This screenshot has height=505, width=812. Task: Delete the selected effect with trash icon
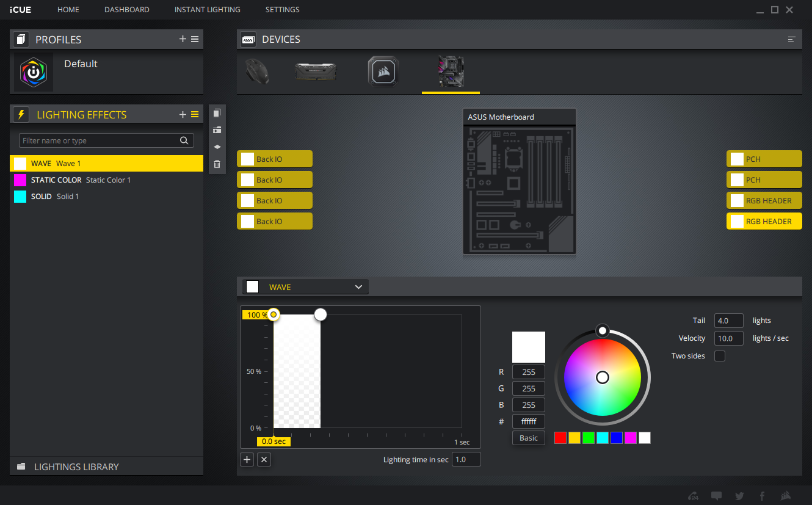217,164
